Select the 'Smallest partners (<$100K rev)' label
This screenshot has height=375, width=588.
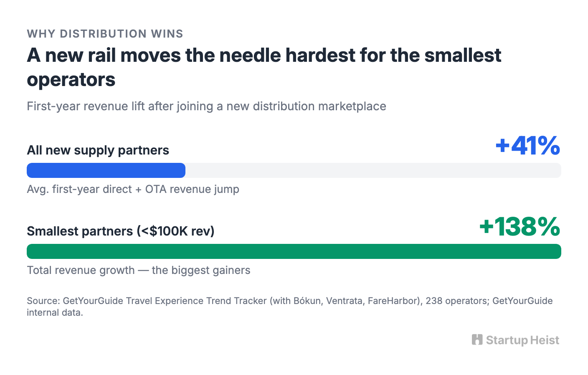121,231
